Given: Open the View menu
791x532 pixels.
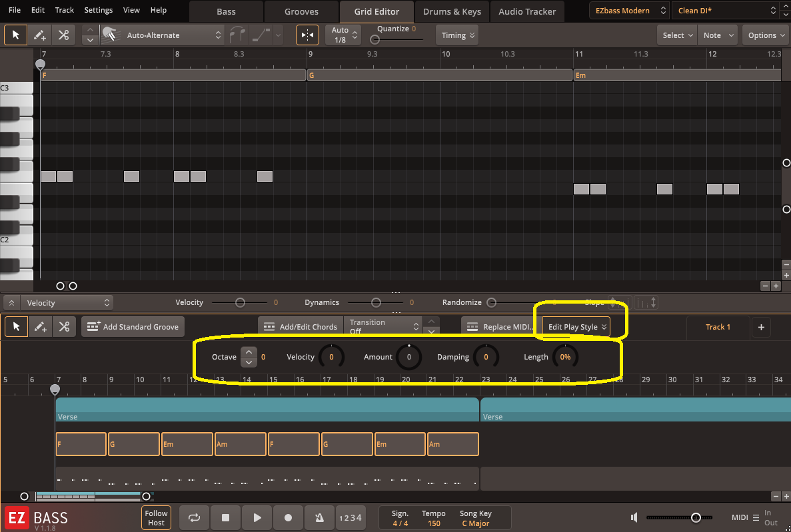Looking at the screenshot, I should tap(131, 10).
